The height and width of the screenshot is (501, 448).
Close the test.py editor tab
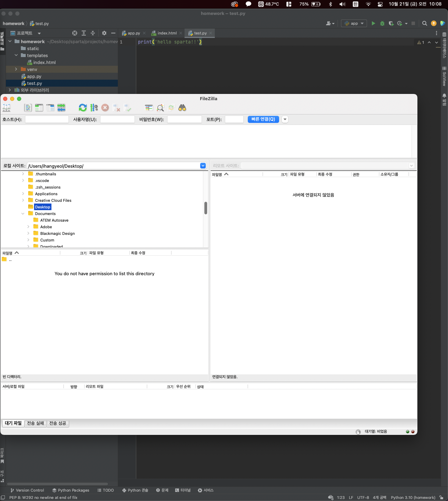211,33
